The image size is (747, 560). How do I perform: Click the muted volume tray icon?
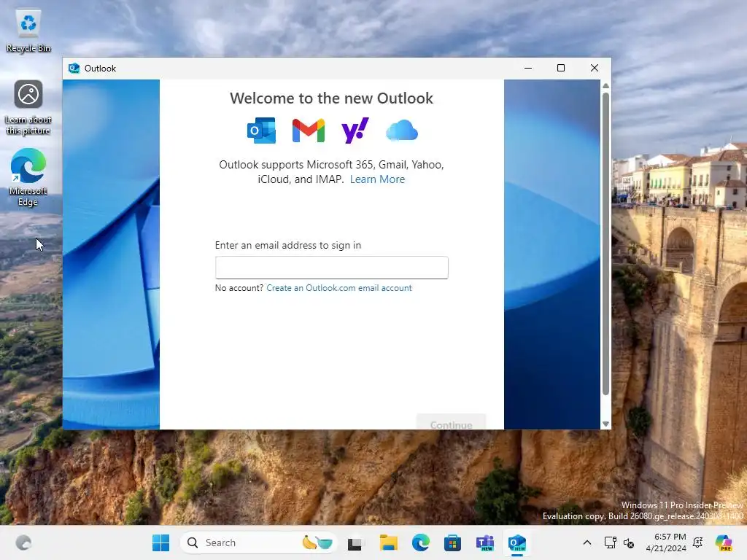(629, 542)
